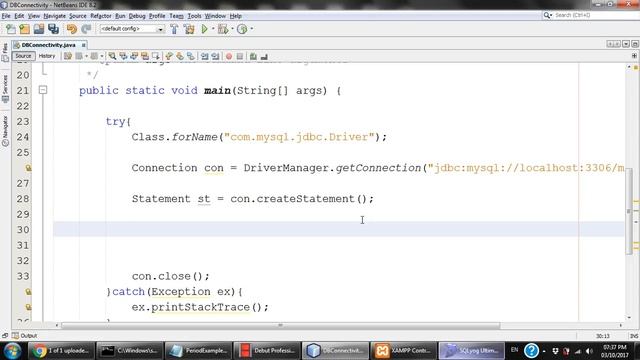
Task: Click the Toggle Bookmark icon
Action: 191,56
